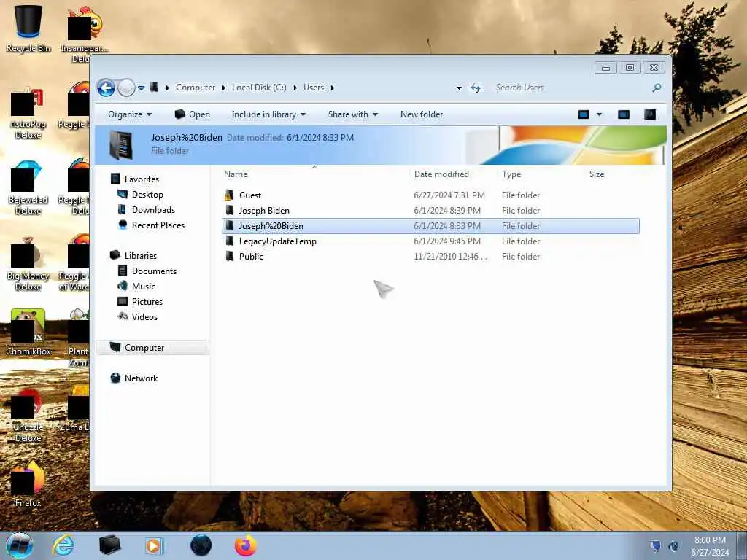Screen dimensions: 747x560
Task: Select the ChomikBox desktop icon
Action: point(28,332)
